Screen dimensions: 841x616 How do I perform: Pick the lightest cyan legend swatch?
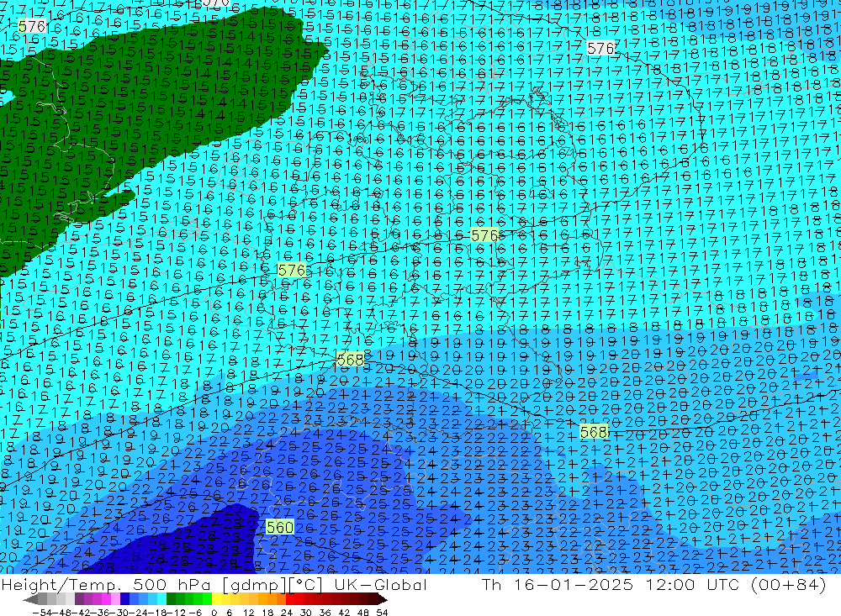161,599
